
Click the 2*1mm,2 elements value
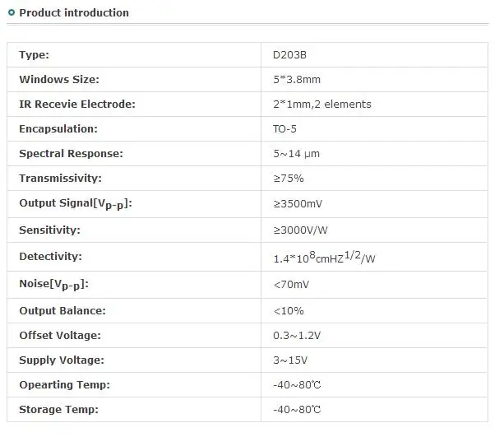(x=322, y=105)
